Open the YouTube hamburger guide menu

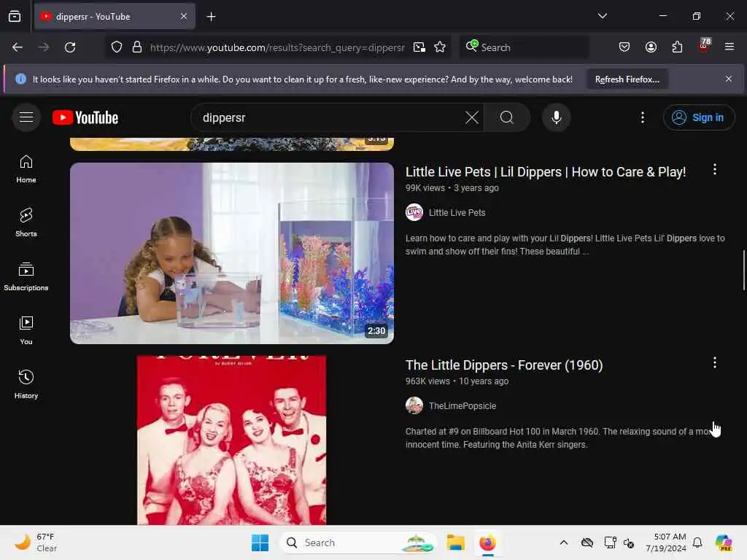coord(26,117)
